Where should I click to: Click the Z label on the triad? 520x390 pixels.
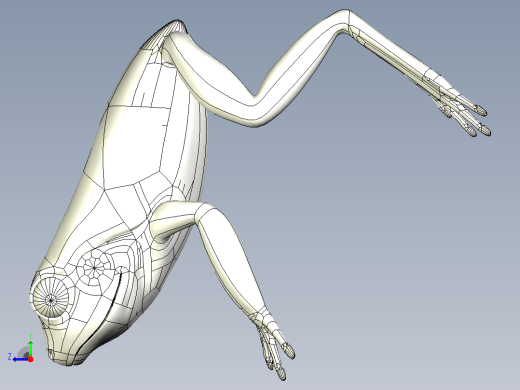(x=10, y=357)
